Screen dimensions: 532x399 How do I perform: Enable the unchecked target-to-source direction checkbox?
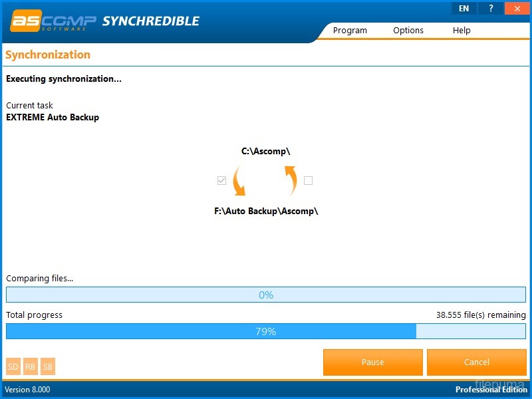pyautogui.click(x=308, y=180)
